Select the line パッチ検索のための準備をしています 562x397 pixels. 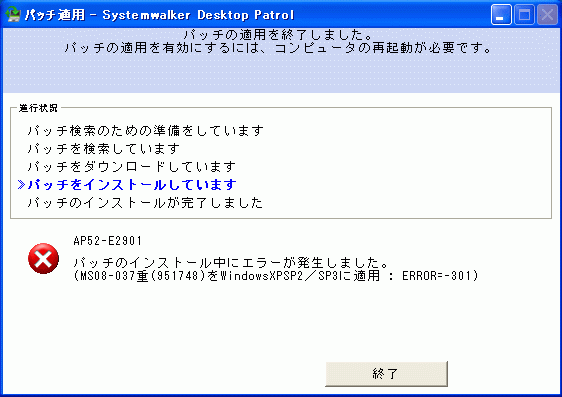click(x=146, y=131)
